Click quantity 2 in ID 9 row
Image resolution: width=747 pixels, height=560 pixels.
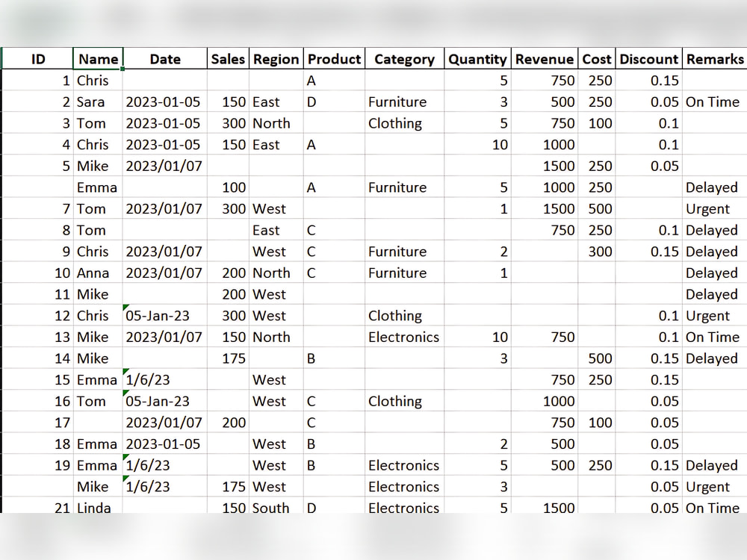coord(477,252)
